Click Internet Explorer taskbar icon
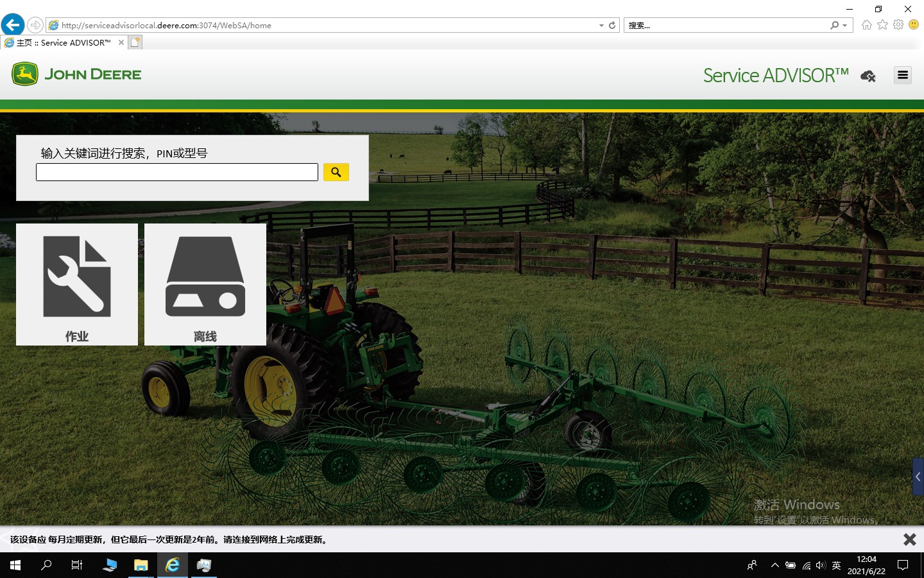The image size is (924, 578). pos(173,565)
